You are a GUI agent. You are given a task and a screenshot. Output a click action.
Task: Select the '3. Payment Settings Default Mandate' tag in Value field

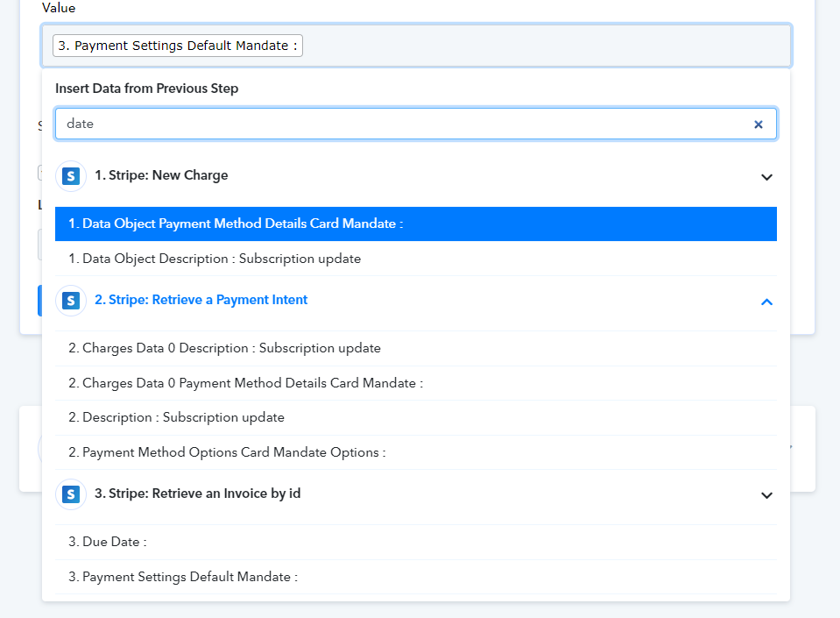177,46
